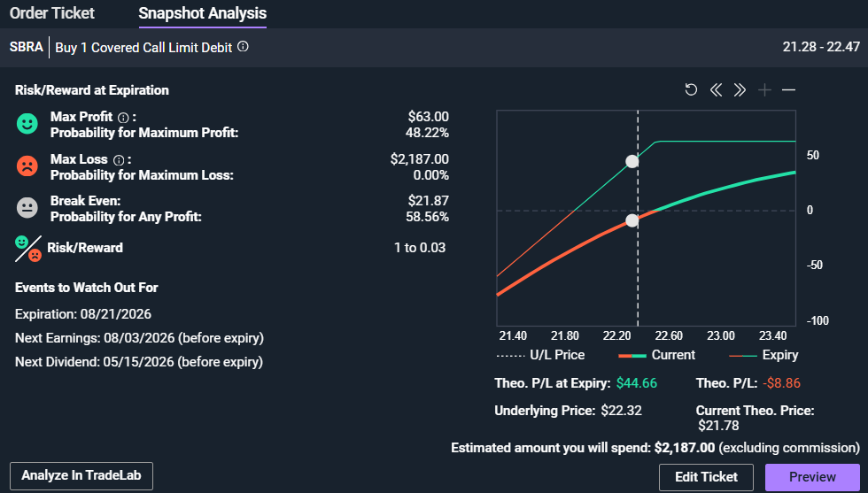Click the Expiry legend entry
The width and height of the screenshot is (868, 493).
click(x=763, y=355)
